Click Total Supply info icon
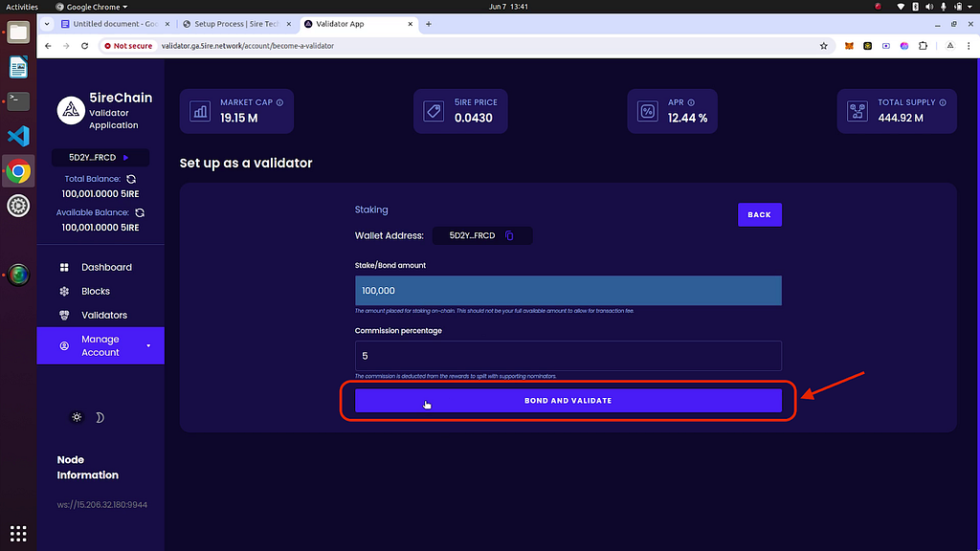The height and width of the screenshot is (551, 980). coord(943,102)
